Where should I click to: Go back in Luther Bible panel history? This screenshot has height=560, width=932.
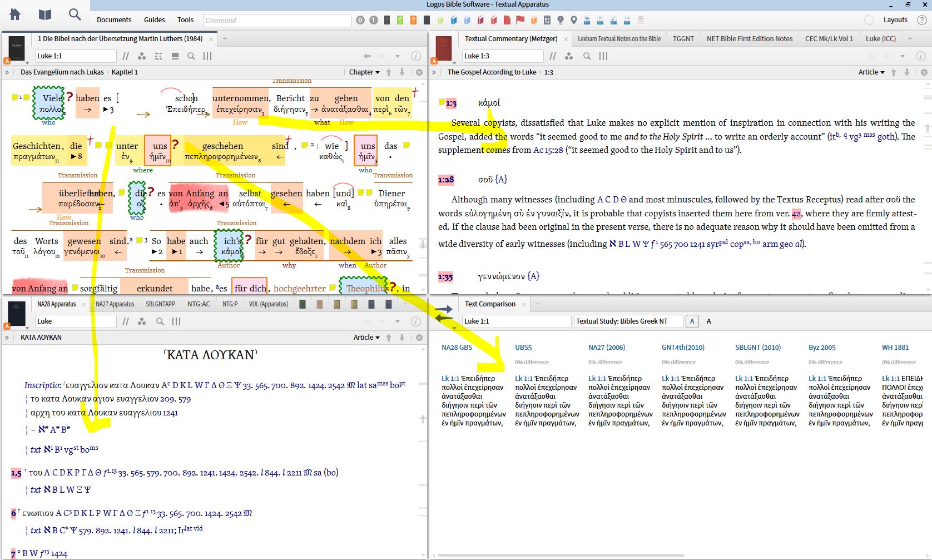[367, 56]
